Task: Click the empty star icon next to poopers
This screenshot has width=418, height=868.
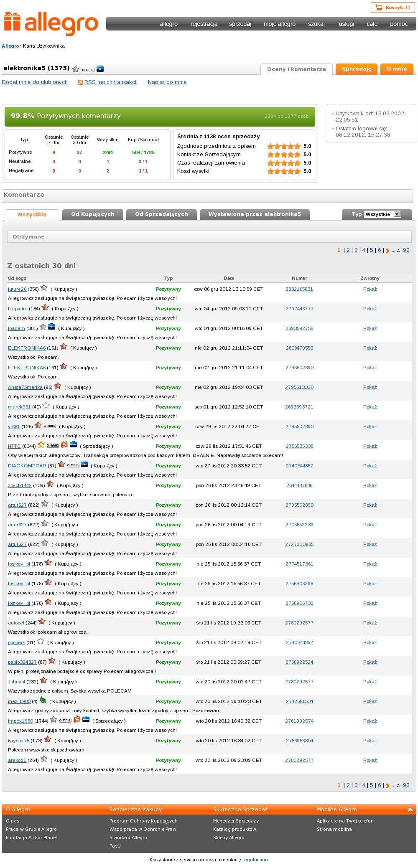Action: (41, 641)
